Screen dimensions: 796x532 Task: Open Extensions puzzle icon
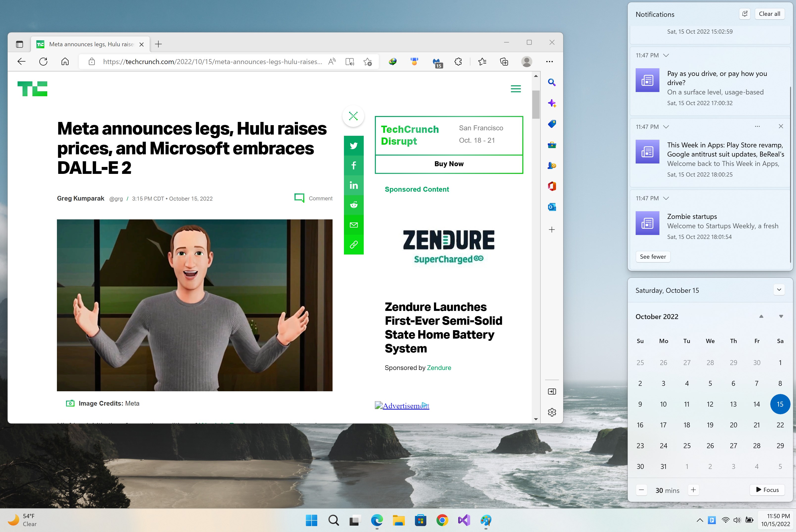[458, 62]
